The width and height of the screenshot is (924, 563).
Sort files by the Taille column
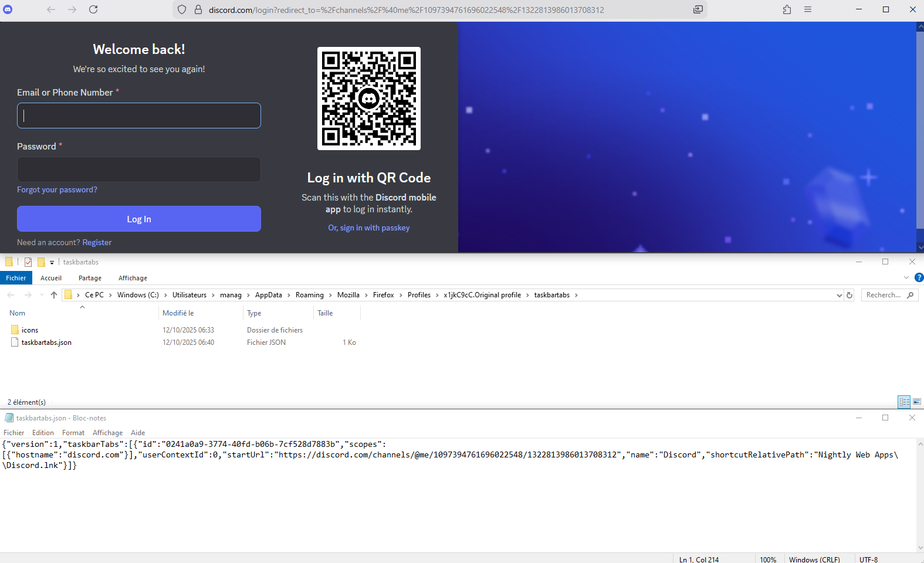point(337,313)
